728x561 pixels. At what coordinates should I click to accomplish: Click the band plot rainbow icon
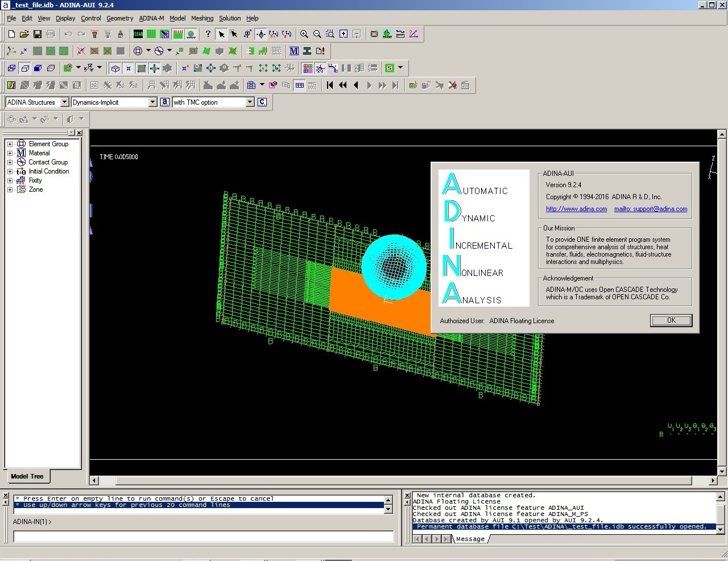coord(11,85)
